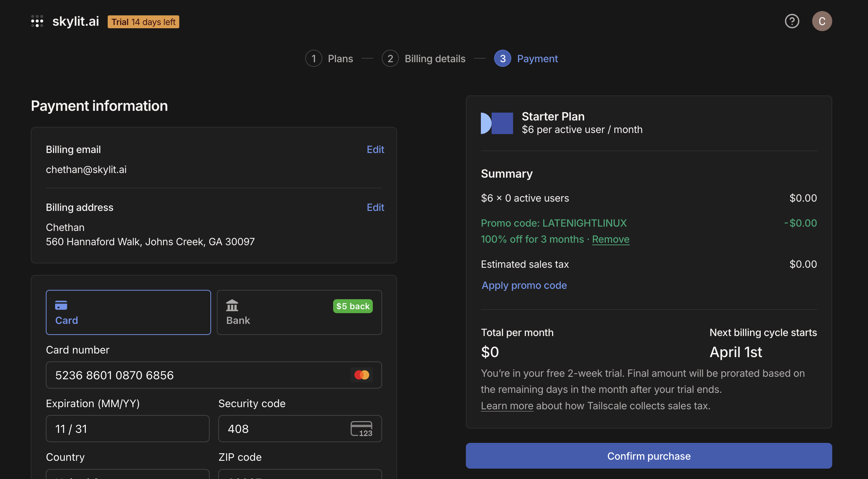Image resolution: width=868 pixels, height=479 pixels.
Task: Select Bank payment option with $5 back
Action: (299, 312)
